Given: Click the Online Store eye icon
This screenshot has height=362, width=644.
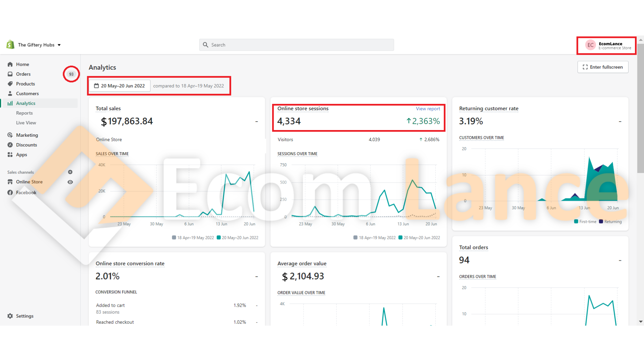Looking at the screenshot, I should coord(70,182).
